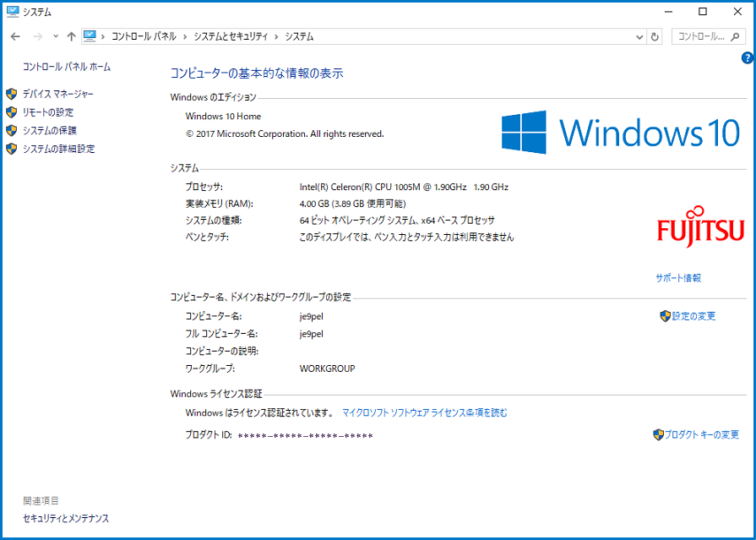Click shield icon beside リモートの設定
The height and width of the screenshot is (540, 756).
point(12,112)
